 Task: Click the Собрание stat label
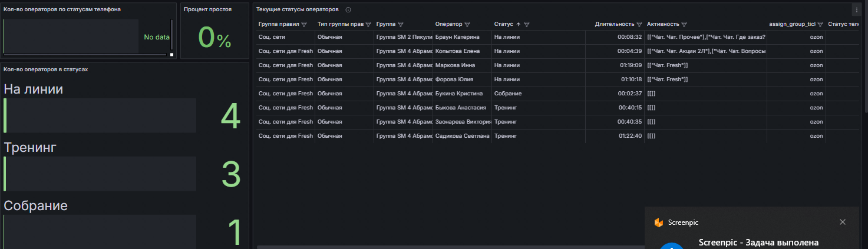(35, 205)
